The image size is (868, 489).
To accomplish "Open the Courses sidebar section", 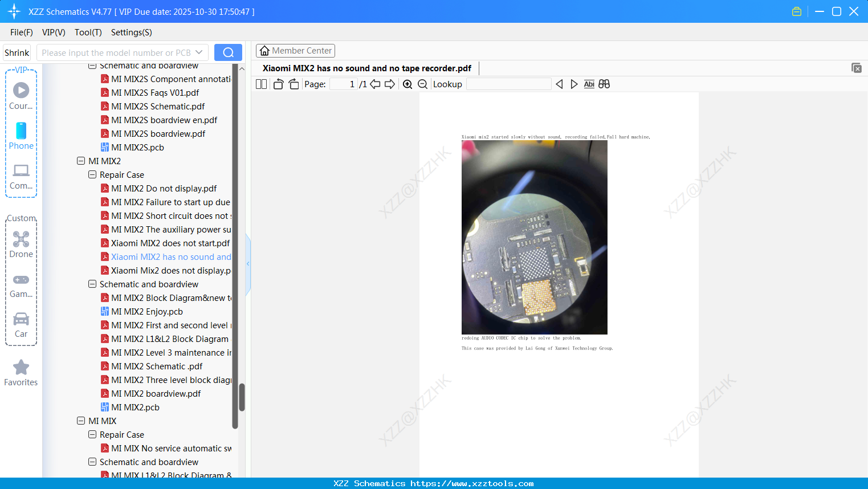I will (x=21, y=96).
